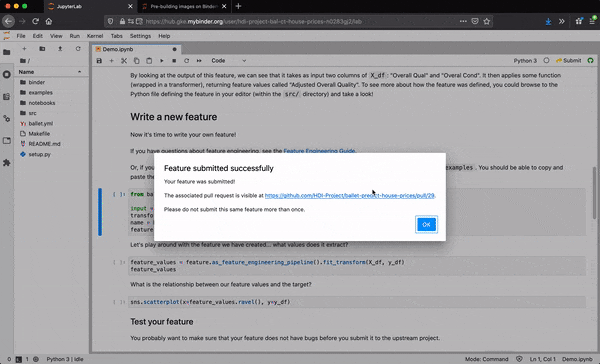Open a new browser tab
This screenshot has width=600, height=364.
tap(238, 6)
